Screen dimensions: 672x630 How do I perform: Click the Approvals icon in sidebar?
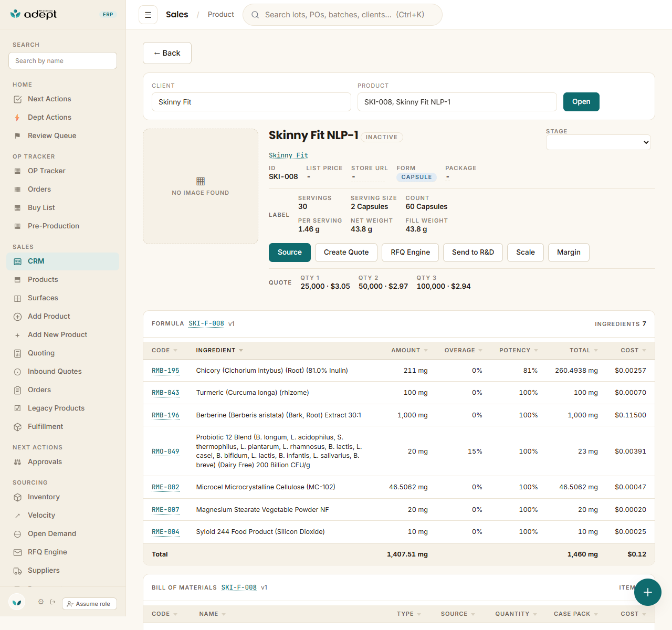click(17, 462)
